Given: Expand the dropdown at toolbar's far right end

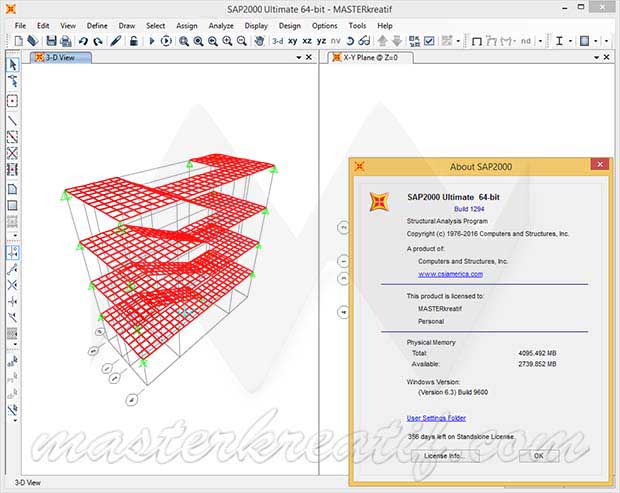Looking at the screenshot, I should [x=606, y=41].
